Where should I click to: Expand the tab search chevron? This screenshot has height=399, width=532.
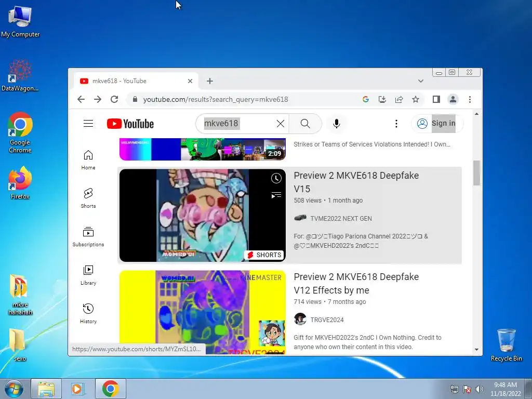pos(421,81)
